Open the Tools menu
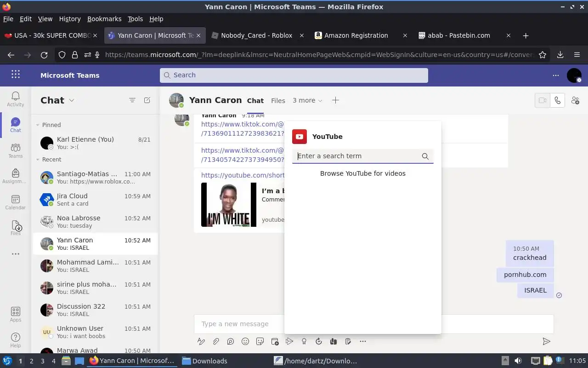Image resolution: width=588 pixels, height=368 pixels. [x=135, y=19]
